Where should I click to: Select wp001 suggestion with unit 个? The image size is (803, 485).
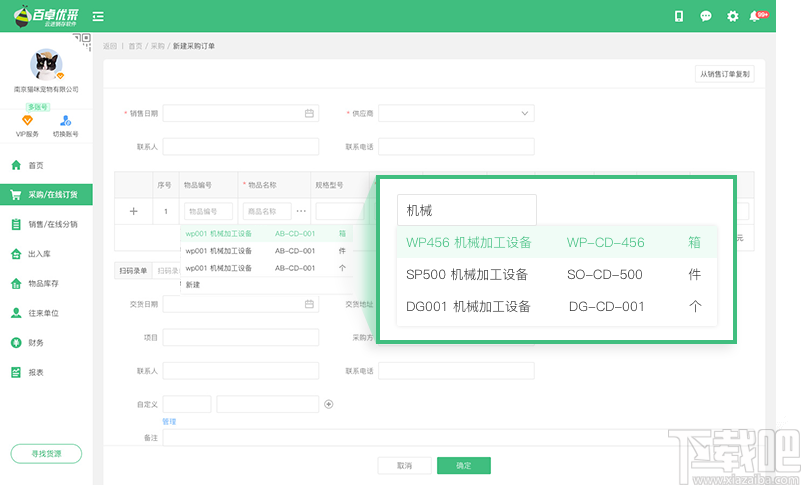(266, 268)
